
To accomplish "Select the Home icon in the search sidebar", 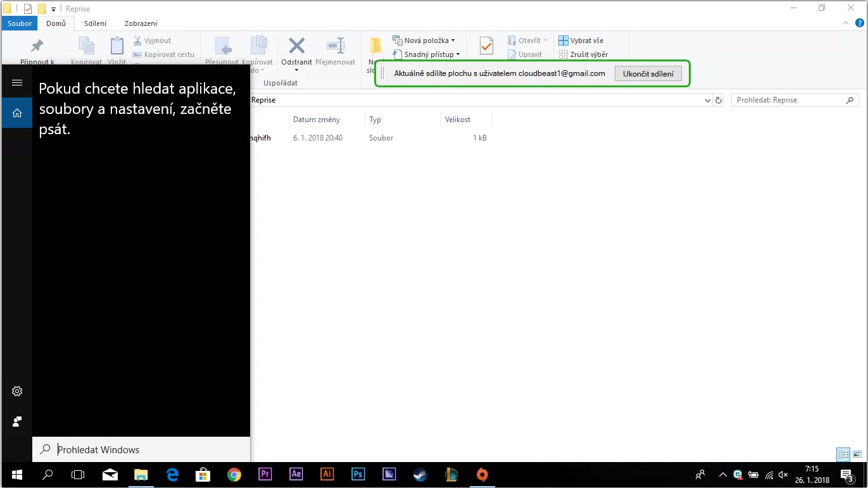I will coord(17,113).
